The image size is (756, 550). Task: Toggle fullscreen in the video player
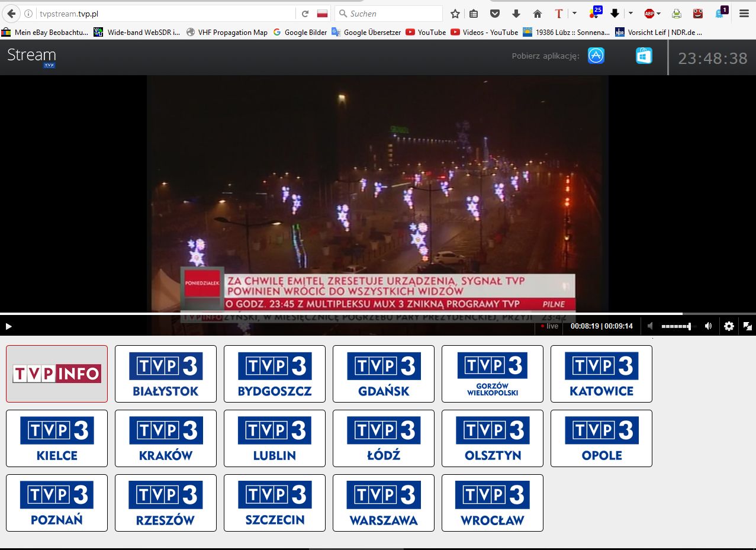(748, 326)
